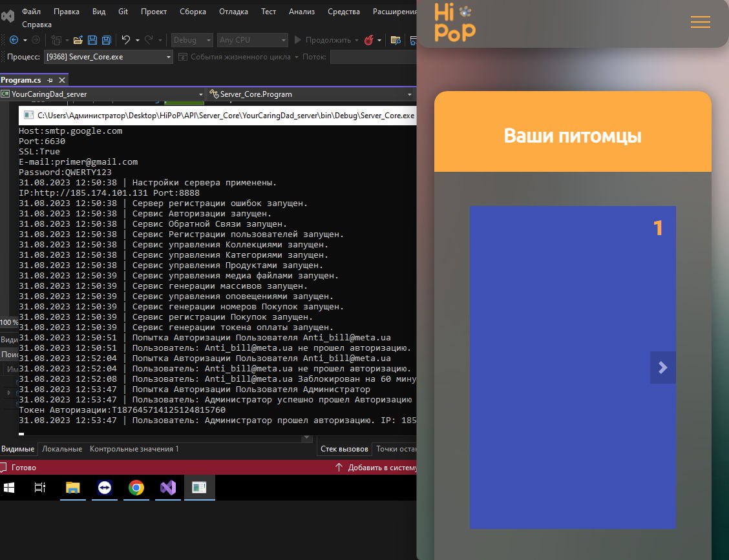Click the find in files icon
This screenshot has width=729, height=560.
pyautogui.click(x=396, y=40)
